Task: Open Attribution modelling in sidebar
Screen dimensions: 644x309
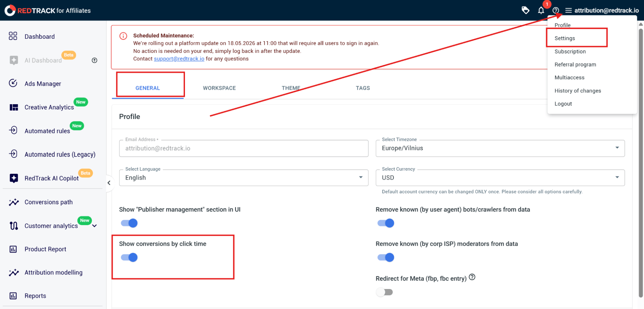Action: [x=53, y=273]
